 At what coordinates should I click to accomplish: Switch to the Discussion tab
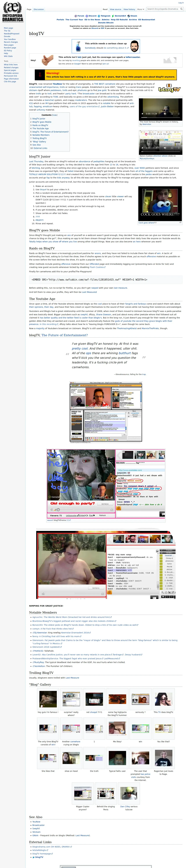pyautogui.click(x=39, y=9)
